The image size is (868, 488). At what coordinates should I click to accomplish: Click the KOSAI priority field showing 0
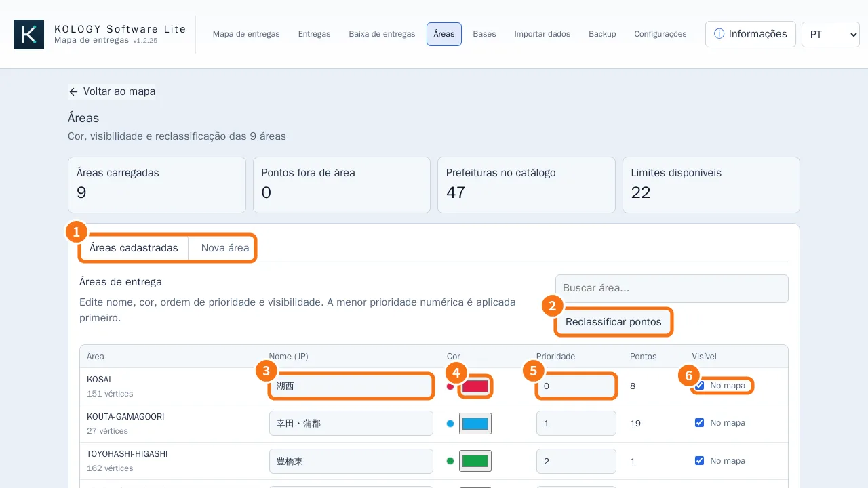(576, 386)
